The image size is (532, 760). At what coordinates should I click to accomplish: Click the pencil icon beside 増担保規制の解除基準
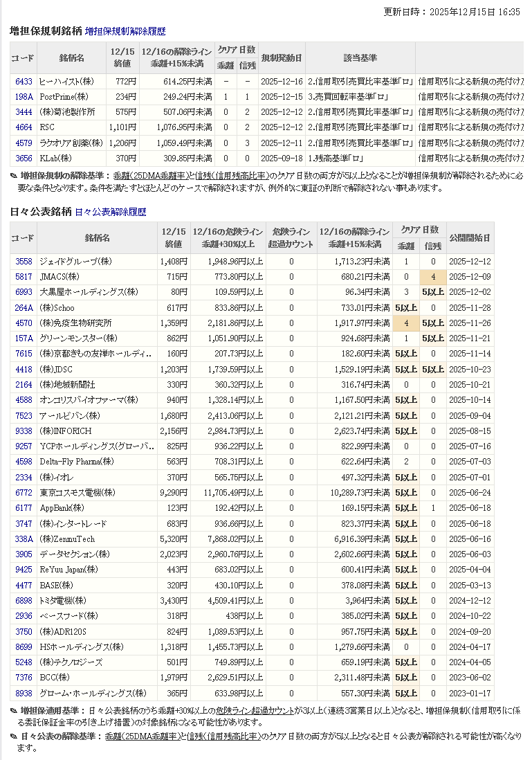click(x=15, y=176)
